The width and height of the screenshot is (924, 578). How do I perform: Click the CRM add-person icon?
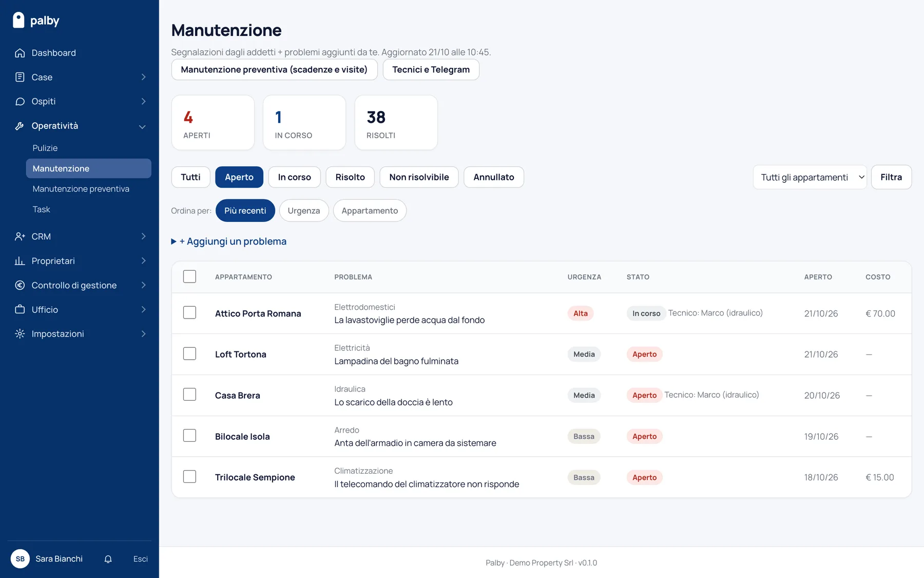click(20, 236)
